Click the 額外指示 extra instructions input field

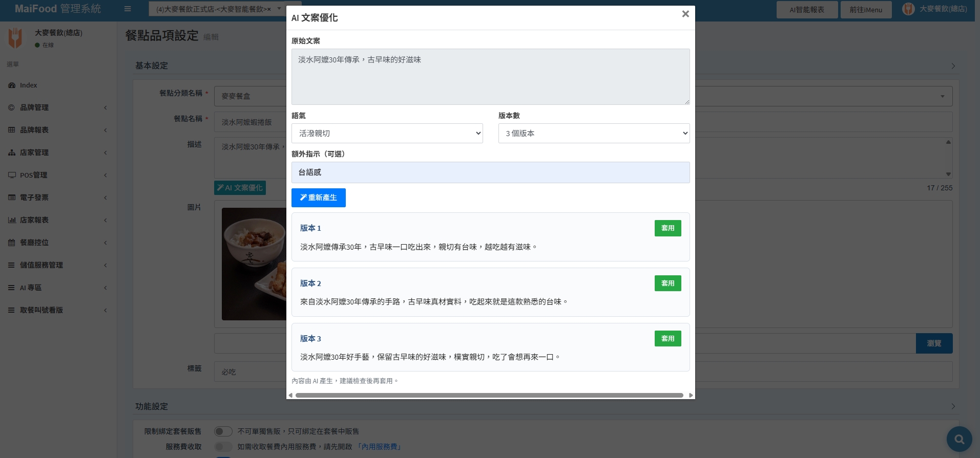(x=490, y=172)
